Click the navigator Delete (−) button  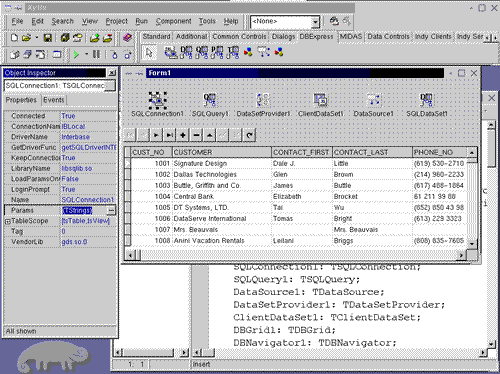[x=196, y=135]
